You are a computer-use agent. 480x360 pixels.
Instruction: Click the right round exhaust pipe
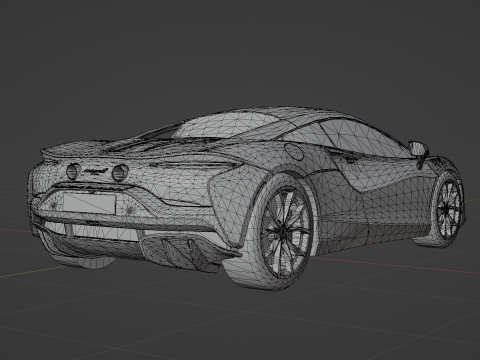[120, 173]
